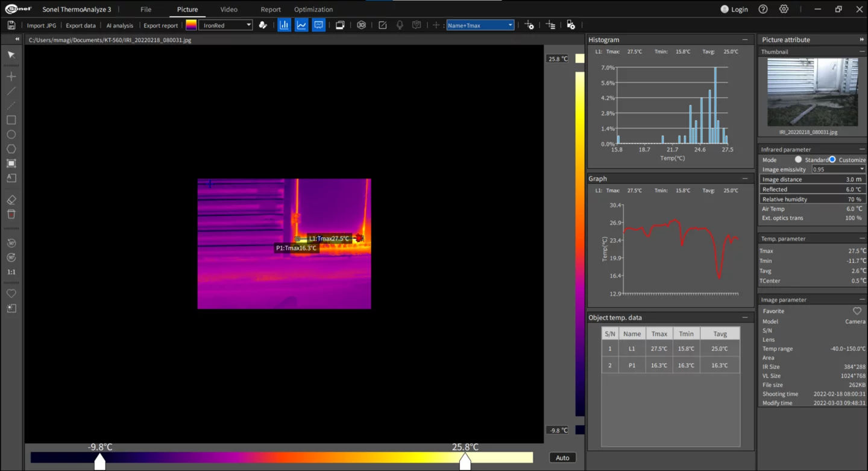The image size is (868, 471).
Task: Open the help question mark icon
Action: [x=763, y=9]
